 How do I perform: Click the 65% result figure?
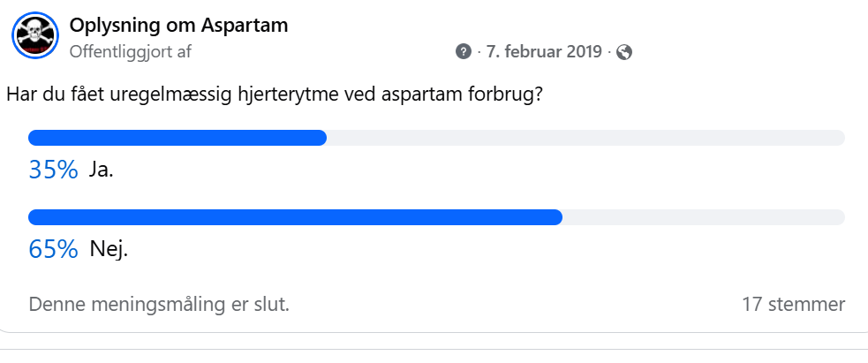[x=53, y=249]
